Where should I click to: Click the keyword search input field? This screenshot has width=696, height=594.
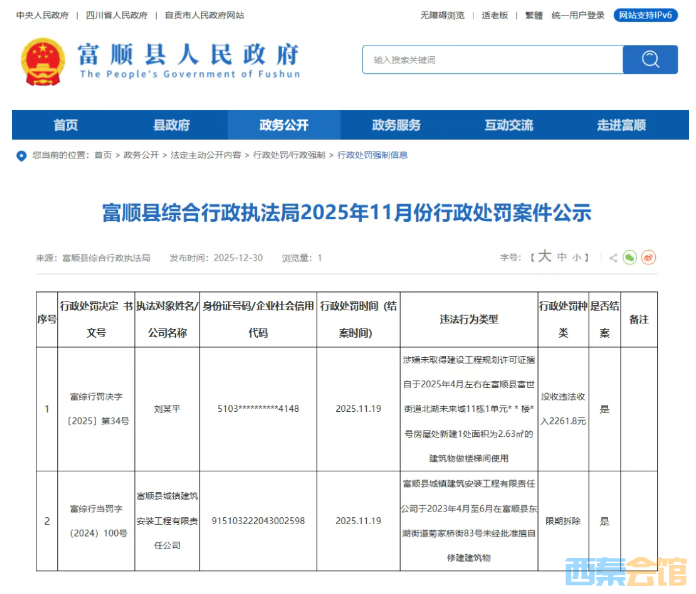[490, 60]
